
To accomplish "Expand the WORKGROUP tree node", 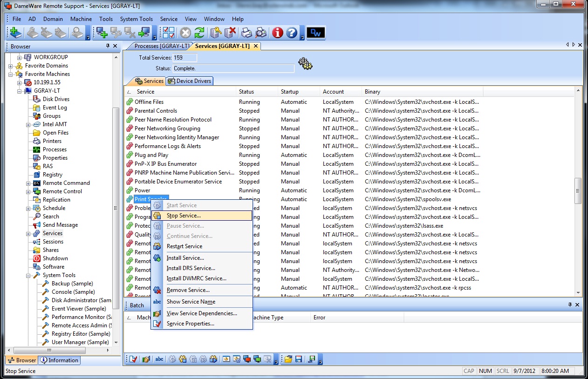I will tap(20, 57).
